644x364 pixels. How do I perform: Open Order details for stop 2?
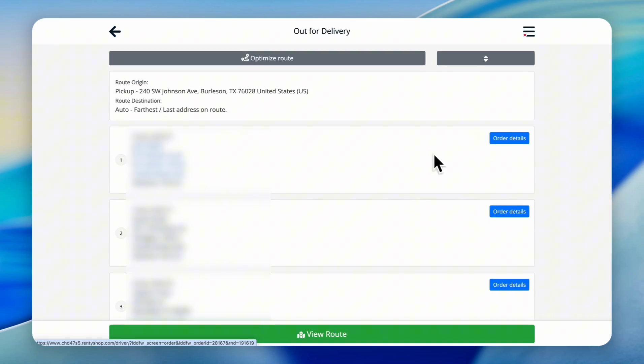tap(509, 211)
